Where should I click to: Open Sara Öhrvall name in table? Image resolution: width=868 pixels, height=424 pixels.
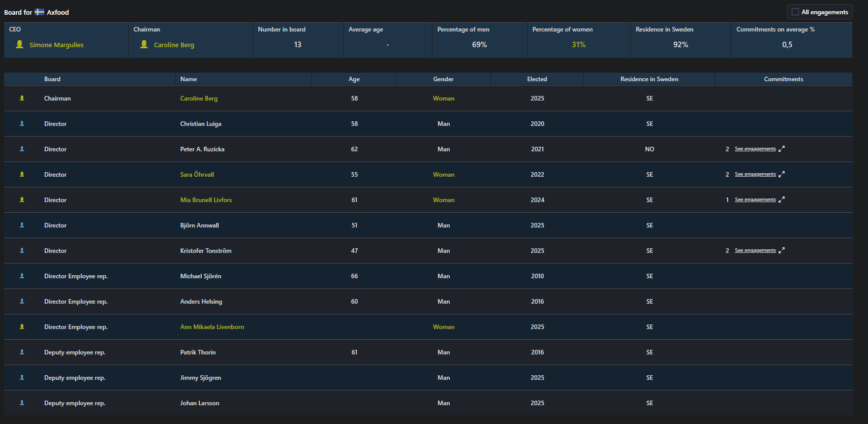[x=197, y=175]
